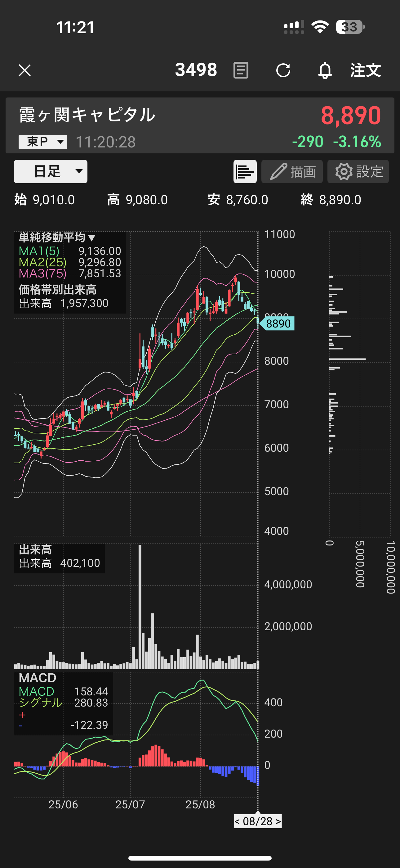The image size is (400, 868).
Task: Tap the 高 9,080.0 high value
Action: tap(137, 200)
